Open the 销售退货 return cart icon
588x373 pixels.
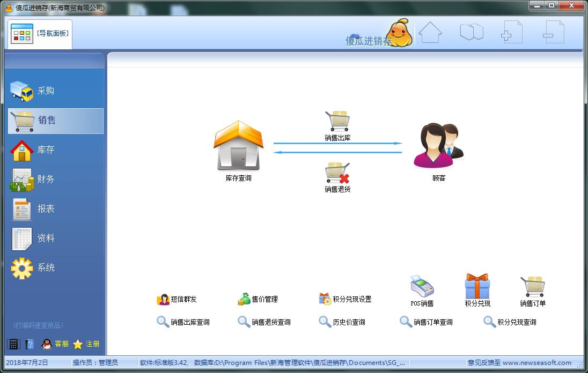337,173
